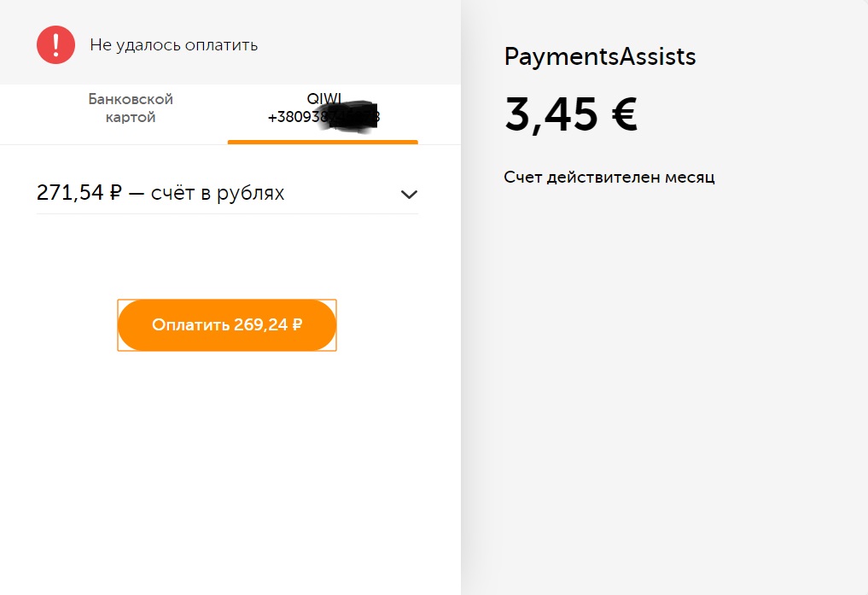The height and width of the screenshot is (595, 868).
Task: Open the счёт в рублях currency dropdown
Action: (x=227, y=193)
